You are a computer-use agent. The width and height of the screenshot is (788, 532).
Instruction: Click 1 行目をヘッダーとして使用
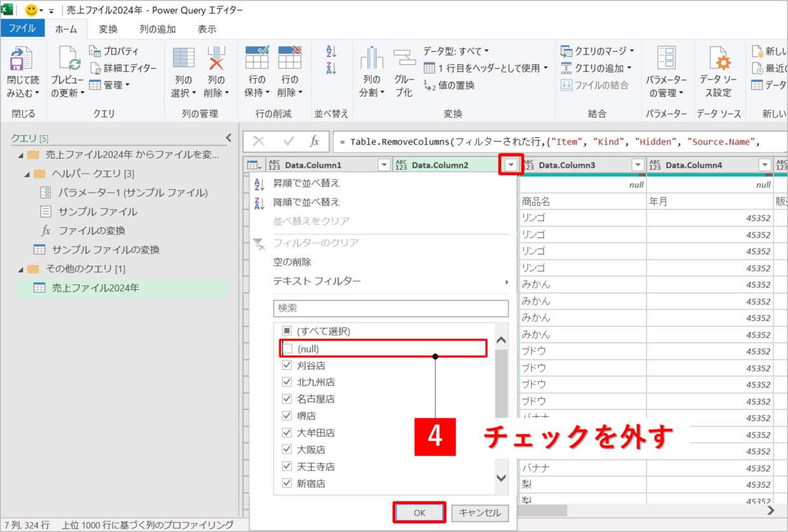(486, 68)
